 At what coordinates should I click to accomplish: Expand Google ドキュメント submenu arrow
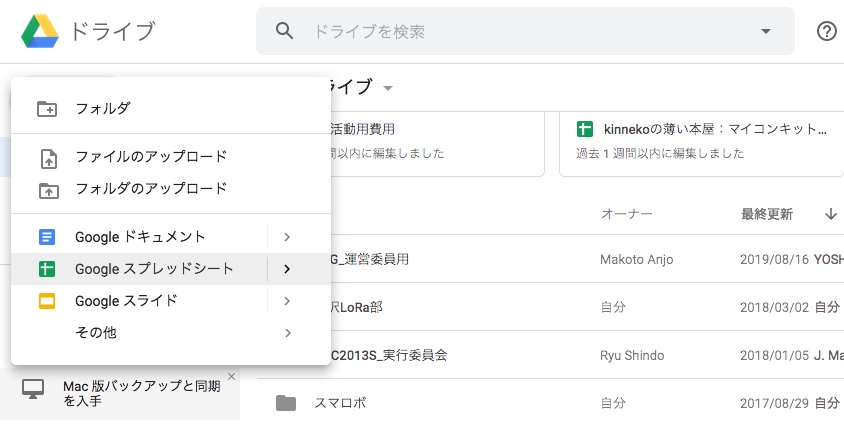click(287, 237)
